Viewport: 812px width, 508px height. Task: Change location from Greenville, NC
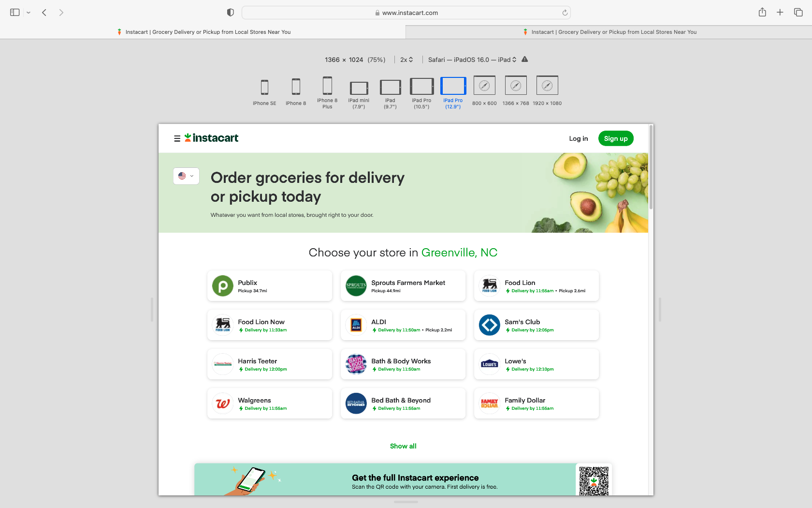tap(459, 253)
